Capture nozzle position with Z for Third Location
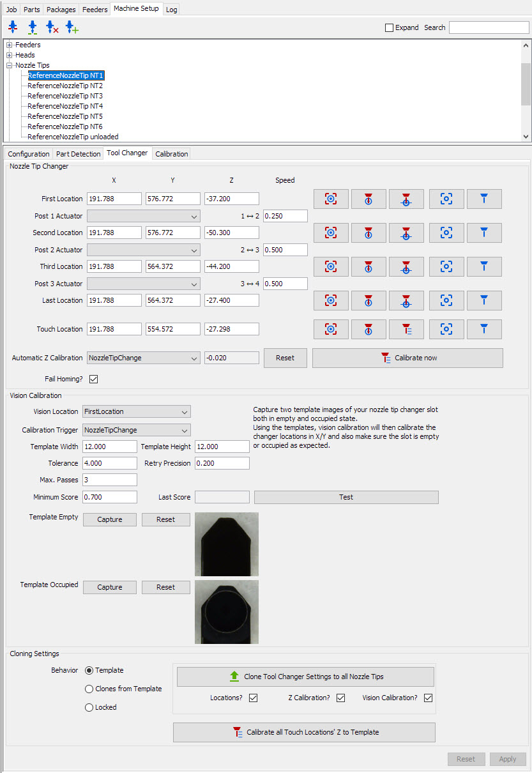This screenshot has height=773, width=532. (x=407, y=266)
